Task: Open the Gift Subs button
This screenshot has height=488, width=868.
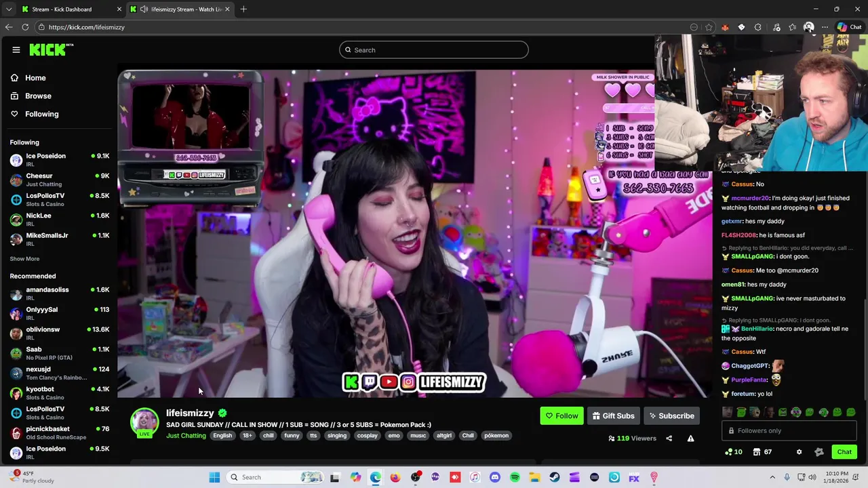Action: [613, 415]
